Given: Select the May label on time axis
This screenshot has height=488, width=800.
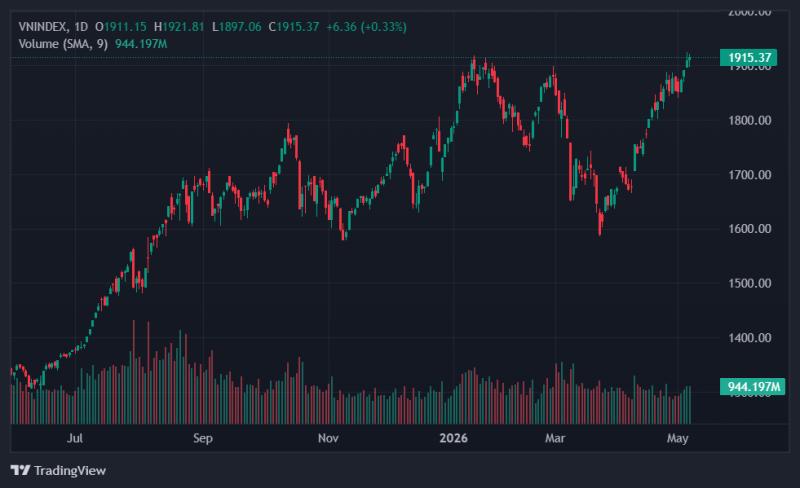Looking at the screenshot, I should [x=678, y=438].
